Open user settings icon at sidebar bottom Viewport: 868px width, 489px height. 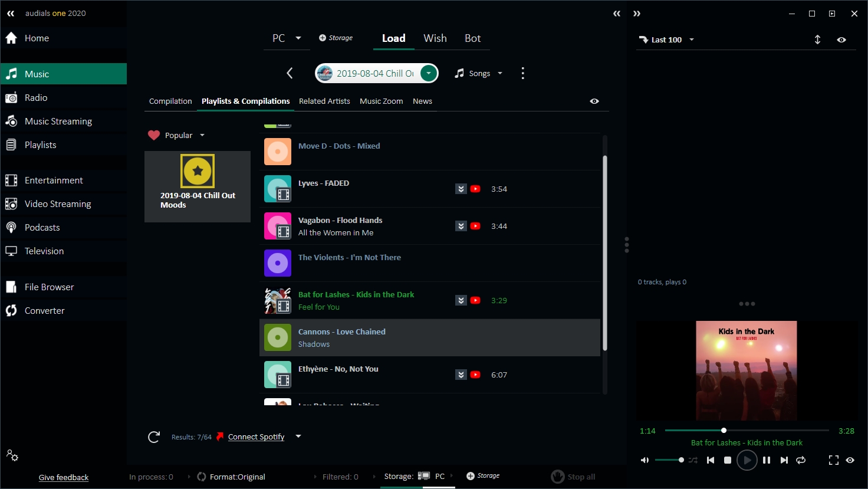12,455
